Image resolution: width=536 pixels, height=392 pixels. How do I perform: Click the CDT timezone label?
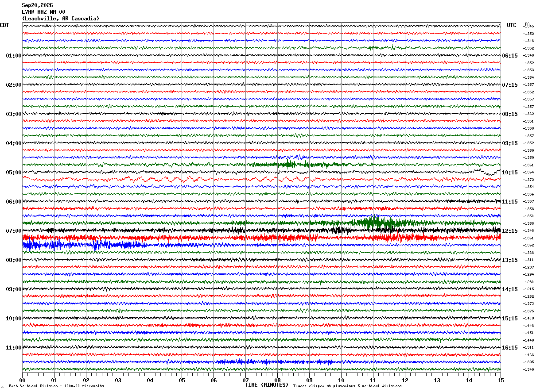[4, 25]
